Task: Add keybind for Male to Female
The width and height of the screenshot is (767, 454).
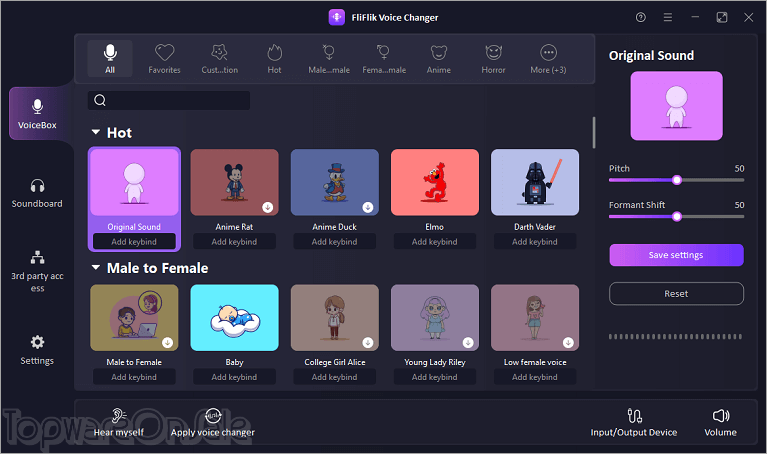Action: (x=134, y=377)
